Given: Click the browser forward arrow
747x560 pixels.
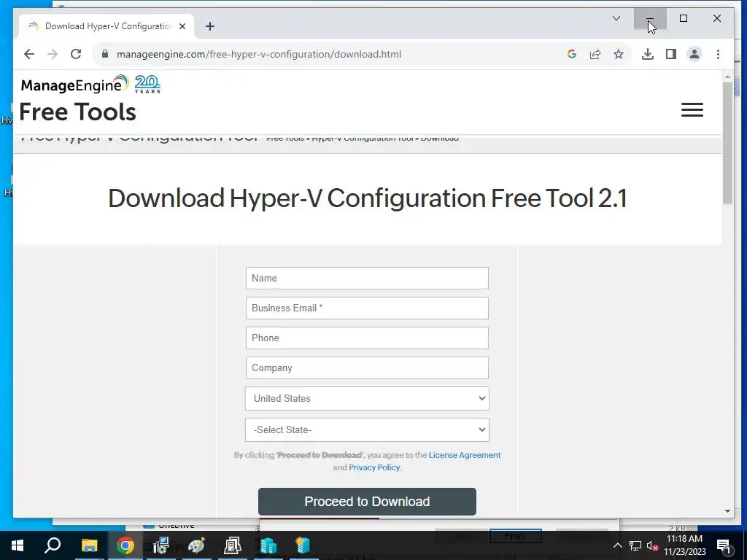Looking at the screenshot, I should pos(53,54).
